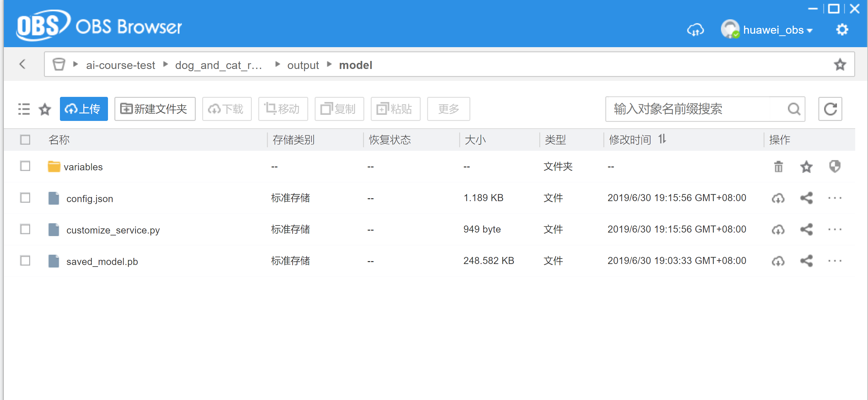Refresh the object list
The height and width of the screenshot is (400, 868).
click(x=830, y=109)
